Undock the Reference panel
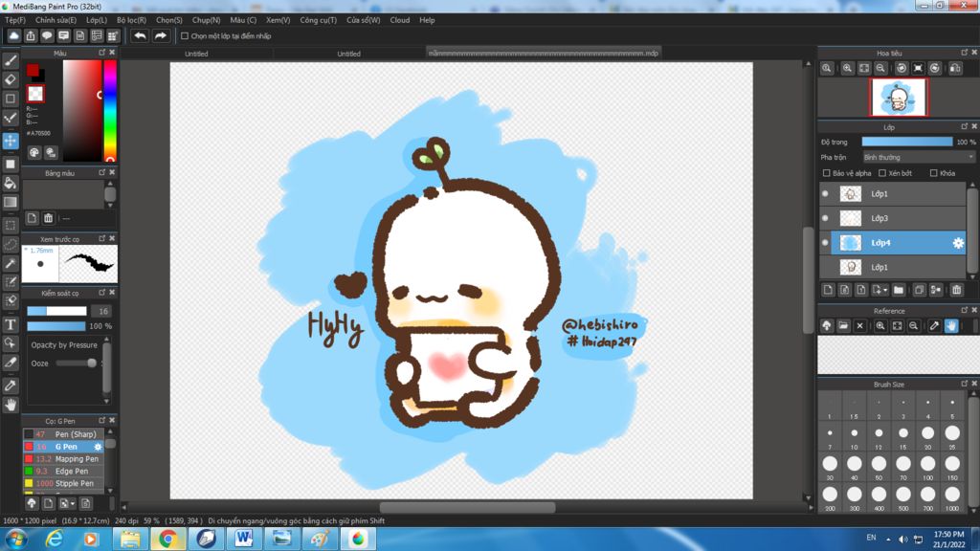 pos(964,310)
